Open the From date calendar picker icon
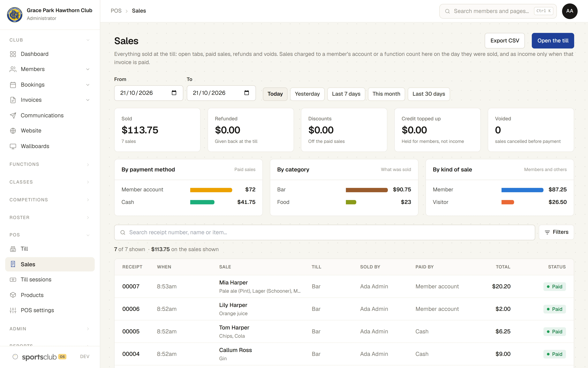The image size is (588, 368). pyautogui.click(x=174, y=93)
